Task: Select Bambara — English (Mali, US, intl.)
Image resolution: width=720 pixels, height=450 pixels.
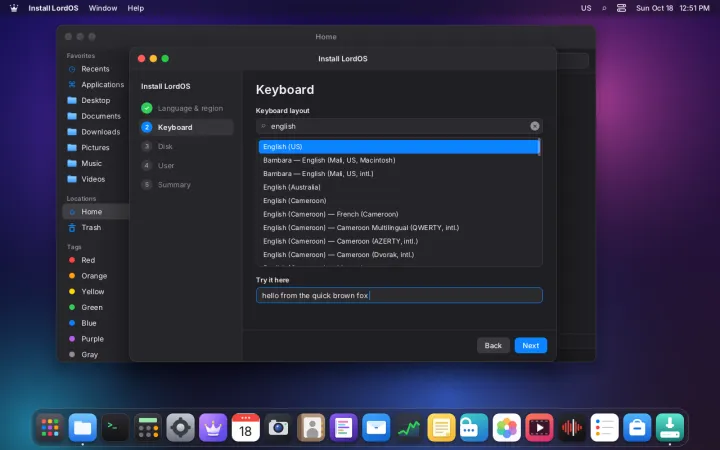Action: [x=398, y=174]
